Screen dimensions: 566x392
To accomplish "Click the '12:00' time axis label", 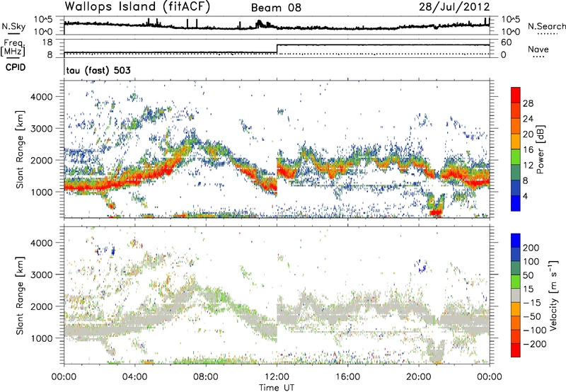I will 277,377.
